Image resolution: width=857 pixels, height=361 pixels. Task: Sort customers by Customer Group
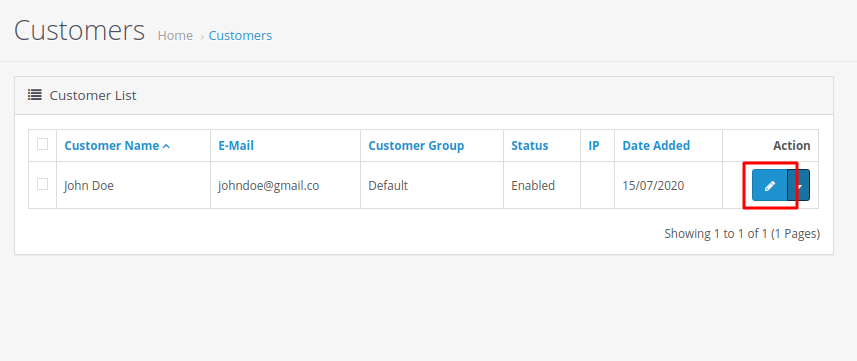pos(416,145)
